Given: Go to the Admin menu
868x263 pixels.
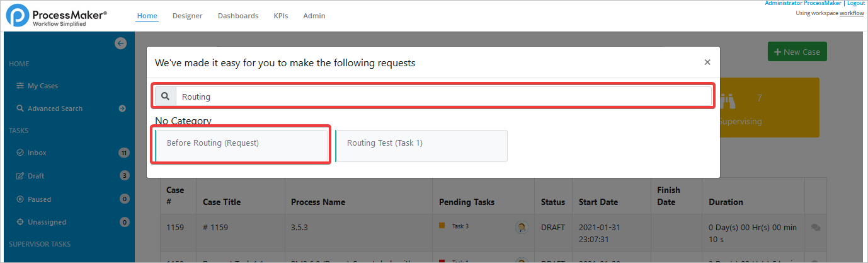Looking at the screenshot, I should tap(314, 16).
